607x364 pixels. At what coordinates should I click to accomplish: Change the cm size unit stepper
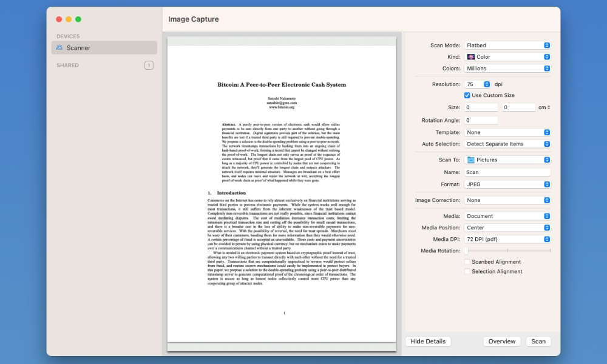pos(544,107)
